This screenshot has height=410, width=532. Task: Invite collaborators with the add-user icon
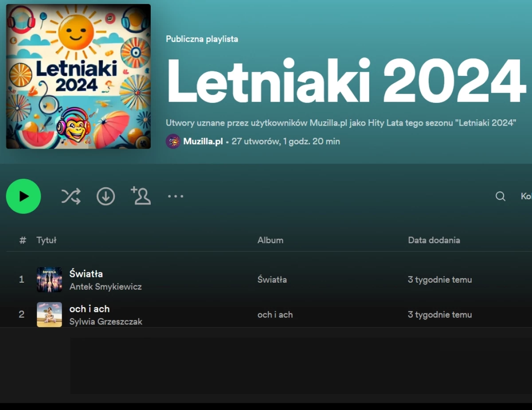140,196
